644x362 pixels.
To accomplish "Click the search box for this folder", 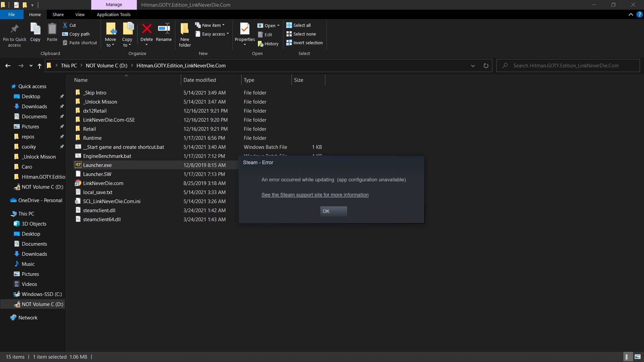I will [568, 66].
